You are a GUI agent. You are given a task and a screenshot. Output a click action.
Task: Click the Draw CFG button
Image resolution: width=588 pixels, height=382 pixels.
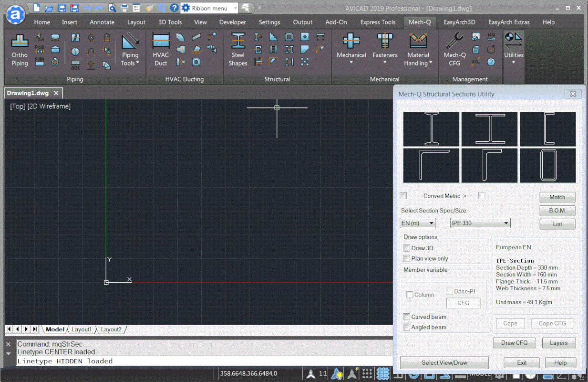(515, 343)
